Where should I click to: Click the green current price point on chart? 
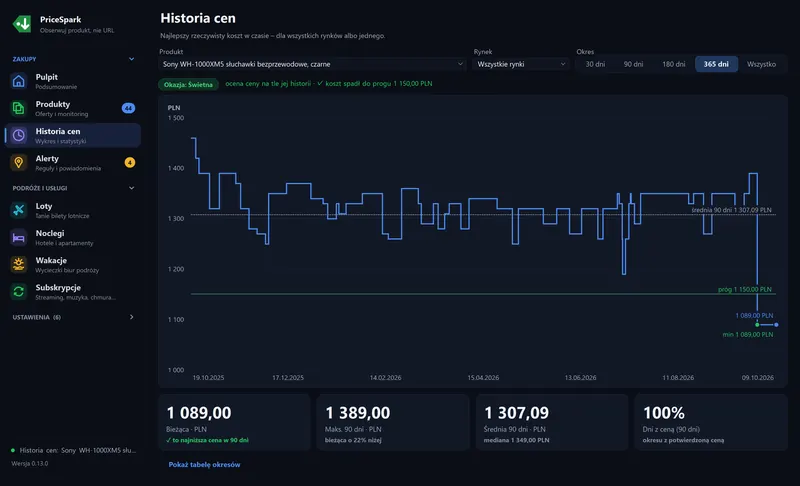[x=757, y=324]
